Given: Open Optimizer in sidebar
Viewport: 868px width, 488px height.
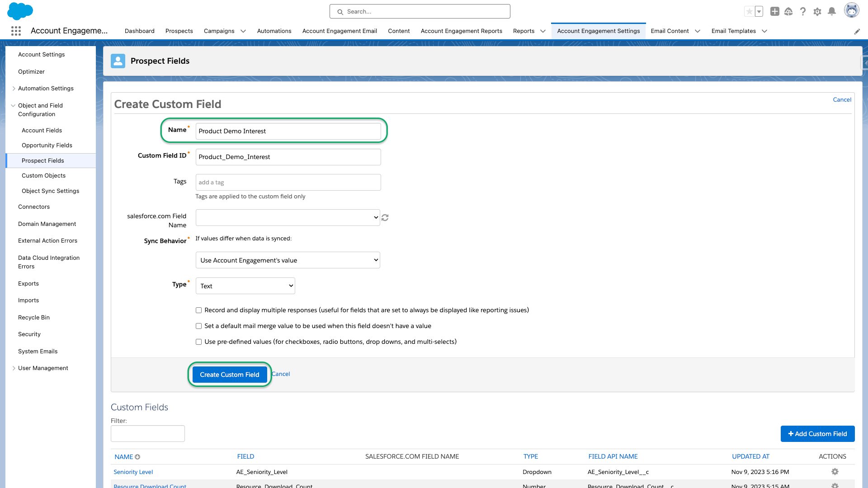Looking at the screenshot, I should click(x=32, y=72).
